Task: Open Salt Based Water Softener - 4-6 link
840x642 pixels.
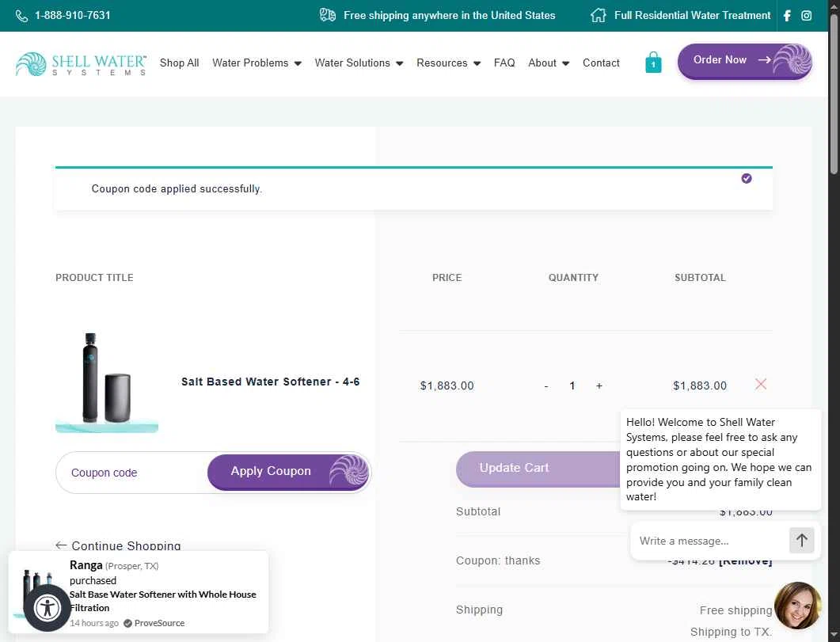Action: coord(270,382)
